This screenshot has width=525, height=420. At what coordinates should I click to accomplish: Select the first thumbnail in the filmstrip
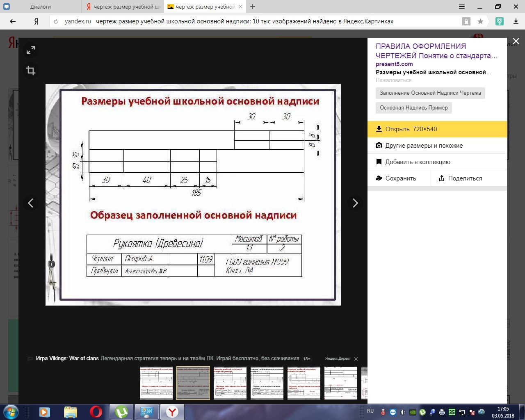pyautogui.click(x=156, y=383)
